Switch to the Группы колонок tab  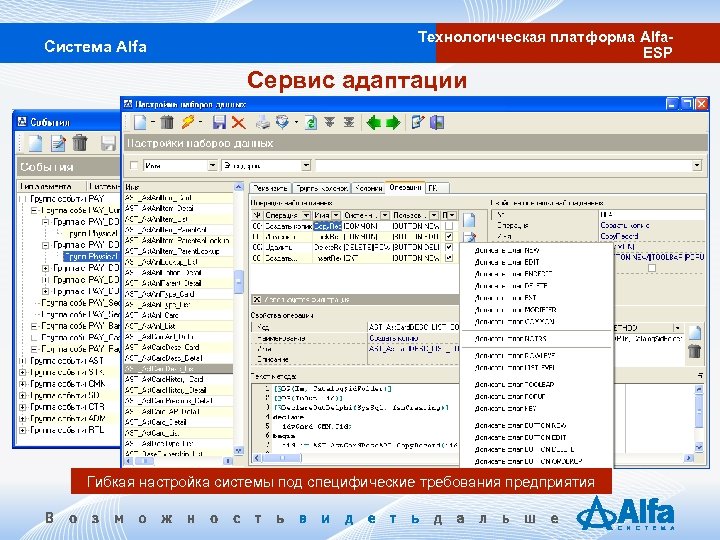[x=321, y=188]
